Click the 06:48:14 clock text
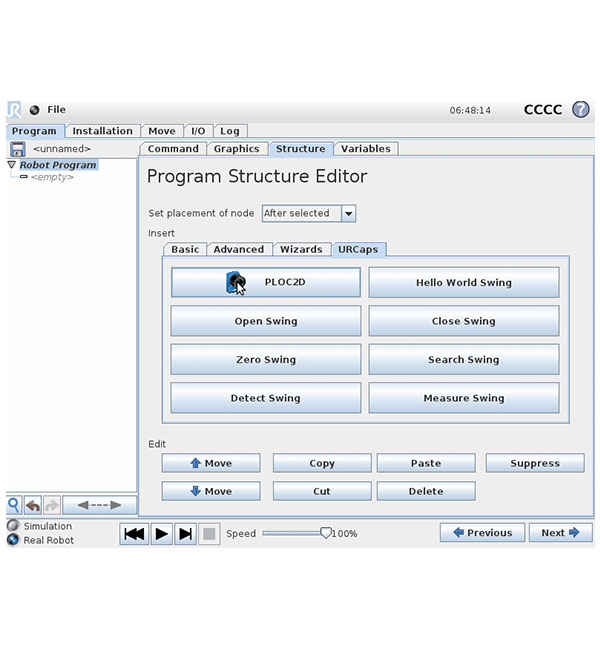The height and width of the screenshot is (650, 600). 470,110
